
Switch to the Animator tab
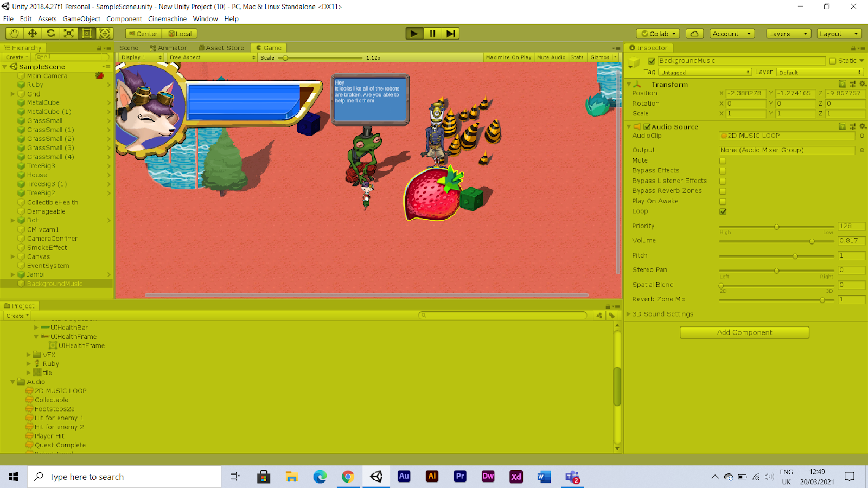(168, 48)
